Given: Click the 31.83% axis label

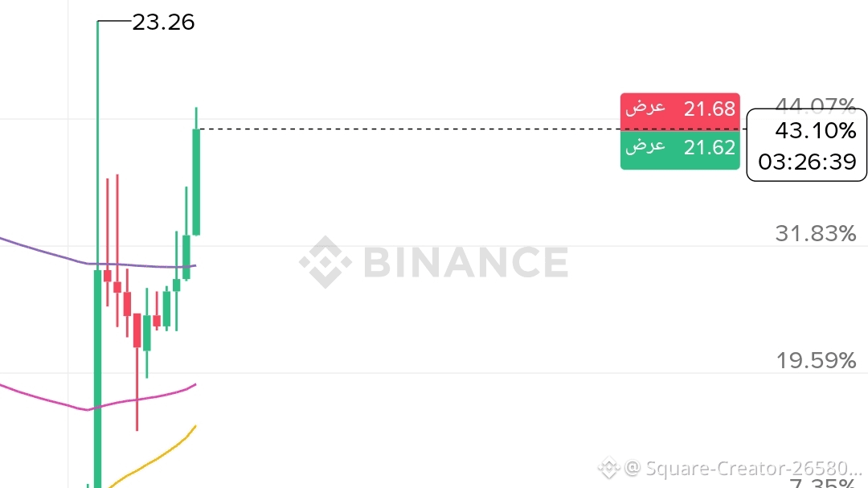Looking at the screenshot, I should pyautogui.click(x=816, y=234).
